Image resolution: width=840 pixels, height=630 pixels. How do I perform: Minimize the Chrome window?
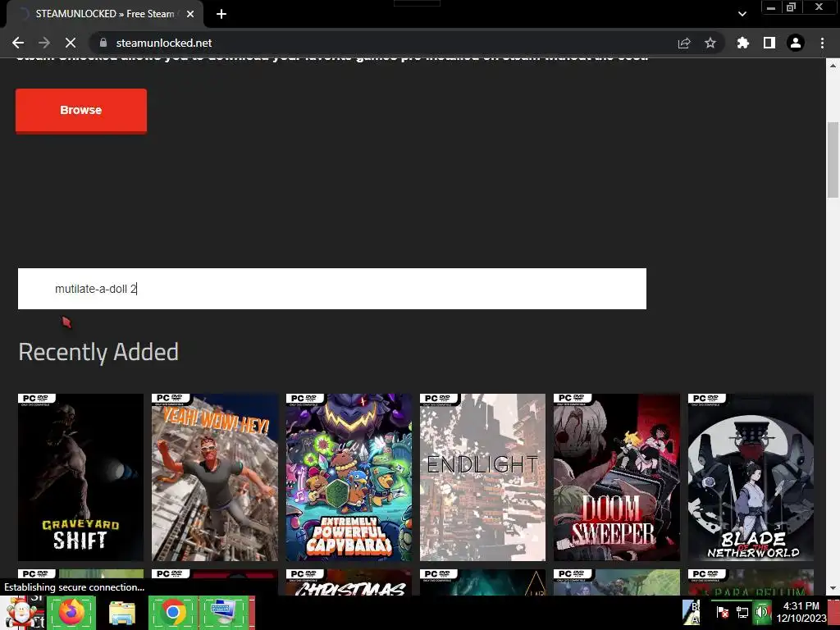click(770, 7)
